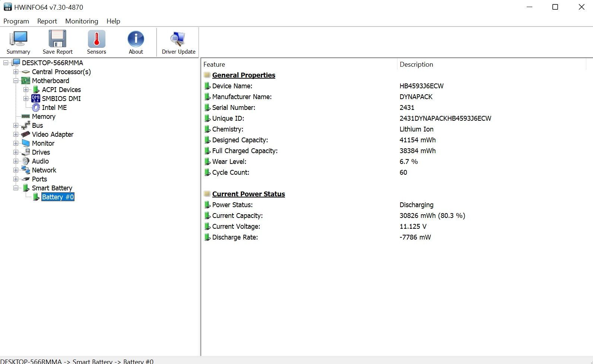Click the DESKTOP-566RMMA computer icon

tap(16, 63)
